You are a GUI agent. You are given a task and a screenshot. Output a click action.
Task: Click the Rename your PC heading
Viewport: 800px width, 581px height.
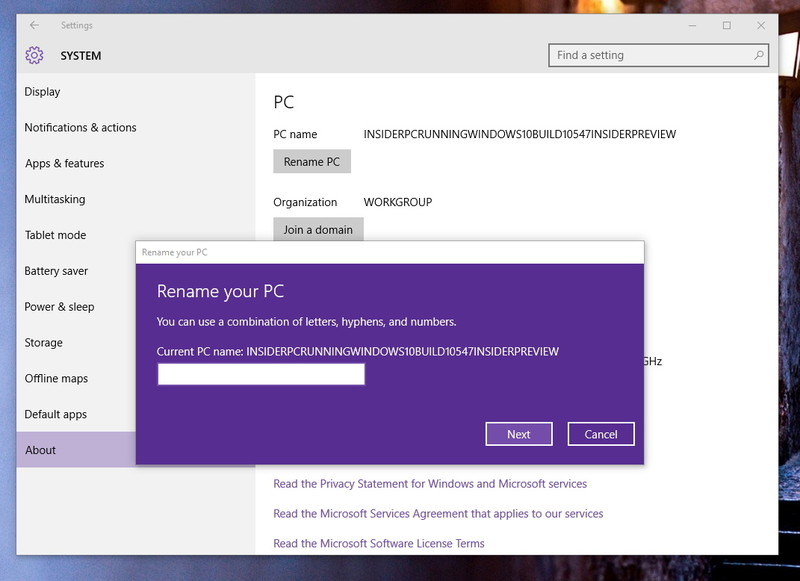tap(220, 291)
